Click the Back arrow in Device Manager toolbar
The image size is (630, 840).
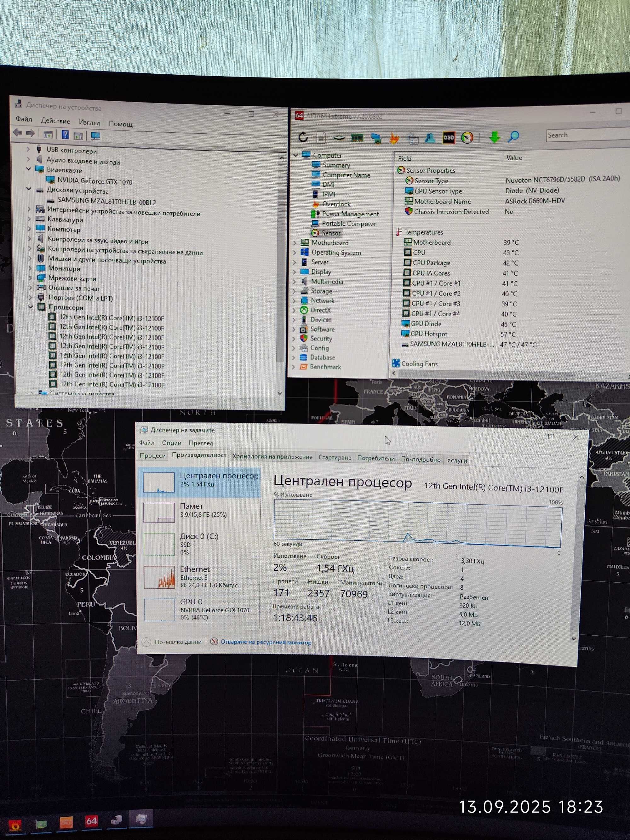(17, 133)
